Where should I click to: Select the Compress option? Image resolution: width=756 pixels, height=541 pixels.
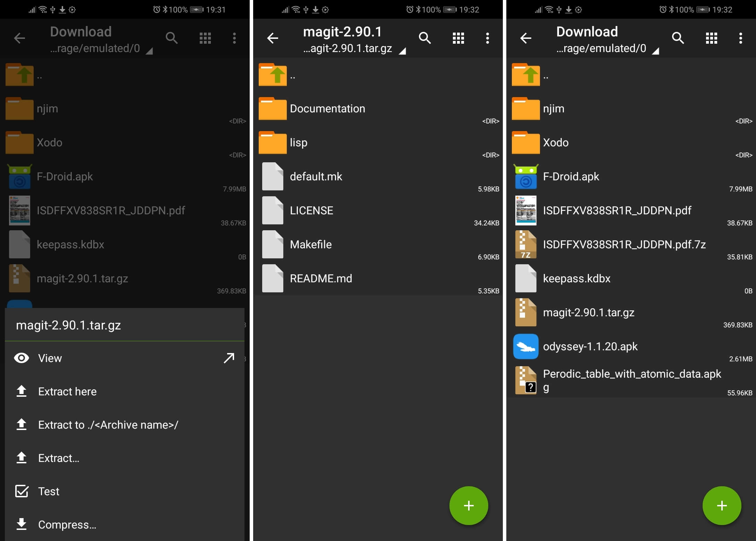click(x=67, y=524)
